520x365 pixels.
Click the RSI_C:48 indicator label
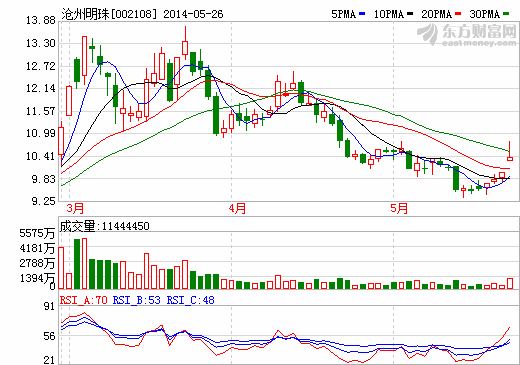pos(191,300)
